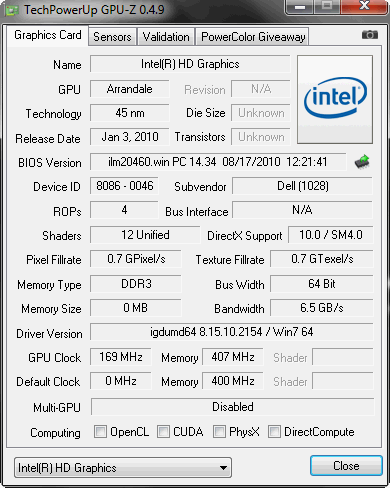Click the Subvendor field Dell (1028)
Image resolution: width=390 pixels, height=488 pixels.
point(302,186)
